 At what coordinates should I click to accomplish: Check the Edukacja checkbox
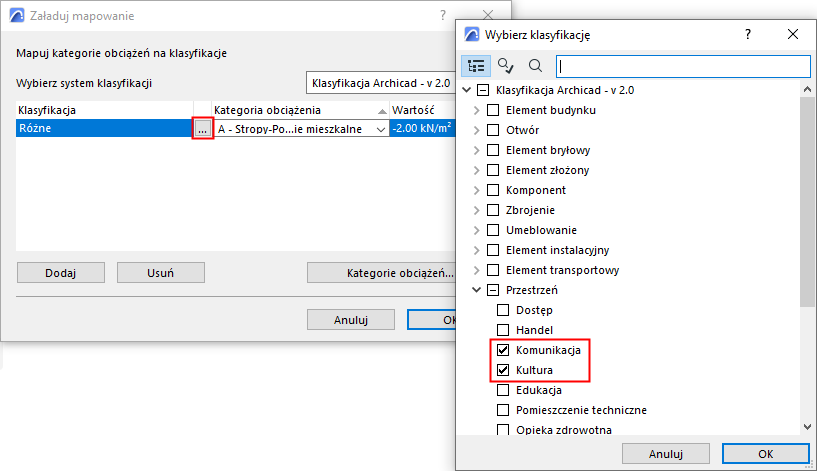coord(503,390)
